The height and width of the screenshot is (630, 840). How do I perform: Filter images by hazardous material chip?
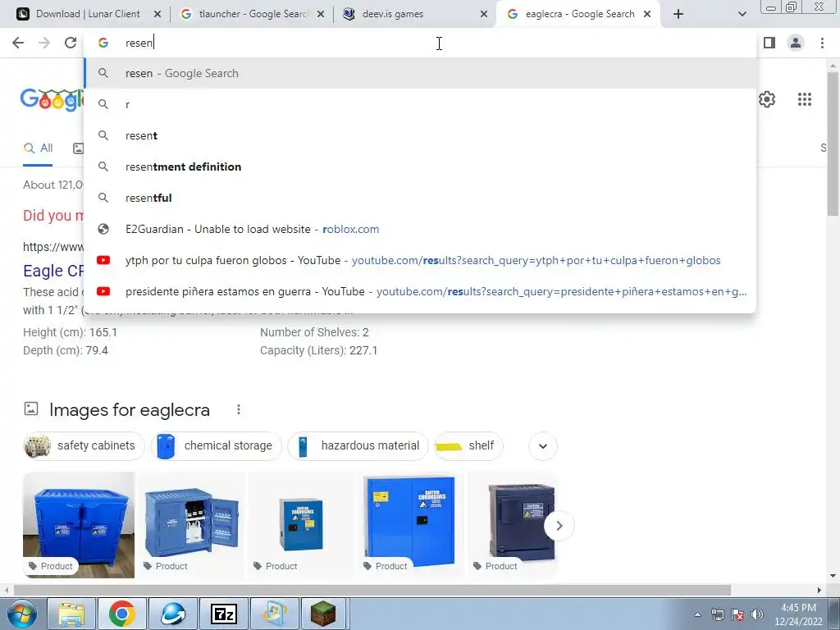coord(358,445)
